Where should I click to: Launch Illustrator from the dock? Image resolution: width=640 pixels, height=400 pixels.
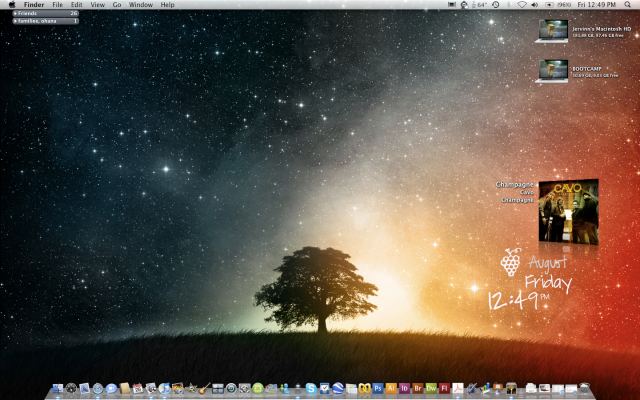[x=392, y=388]
